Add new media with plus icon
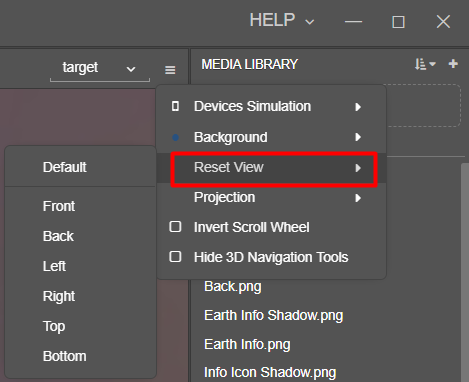Viewport: 469px width, 382px height. [453, 64]
